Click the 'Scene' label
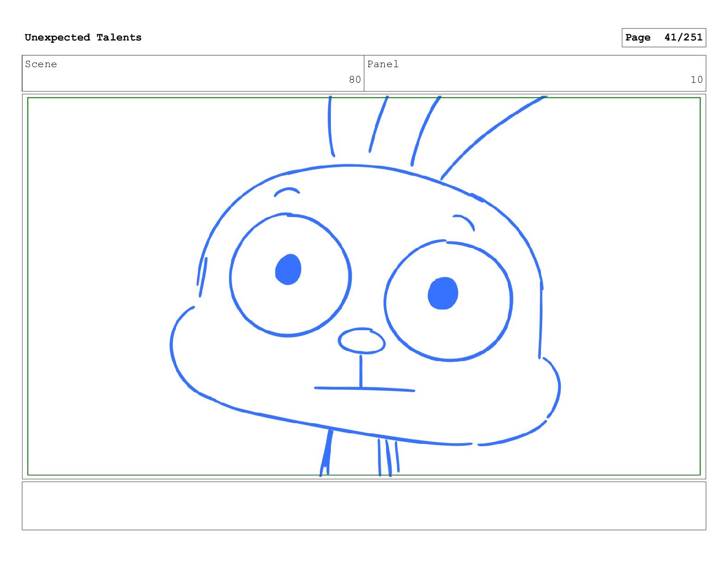This screenshot has width=728, height=563. (x=41, y=64)
